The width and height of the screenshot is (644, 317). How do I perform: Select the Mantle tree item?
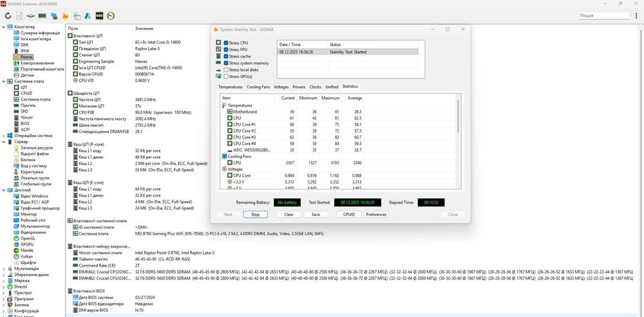[26, 251]
